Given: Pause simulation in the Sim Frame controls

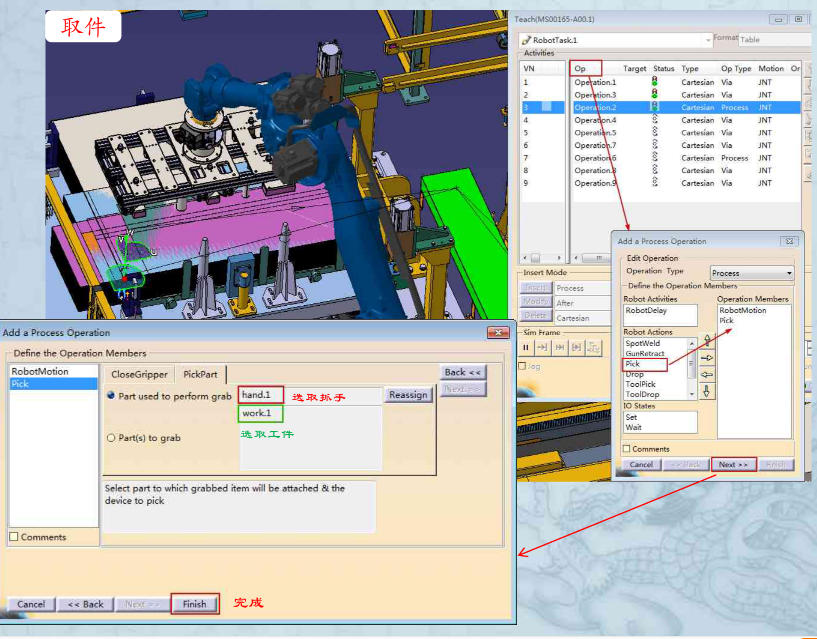Looking at the screenshot, I should (526, 348).
